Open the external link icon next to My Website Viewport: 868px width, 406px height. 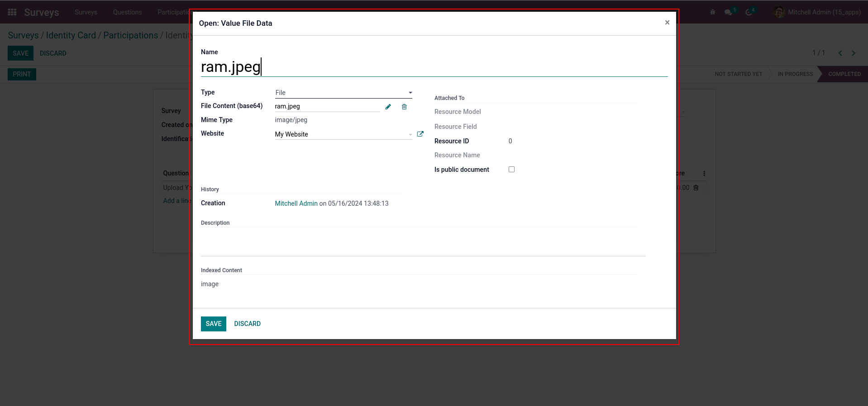pyautogui.click(x=420, y=134)
